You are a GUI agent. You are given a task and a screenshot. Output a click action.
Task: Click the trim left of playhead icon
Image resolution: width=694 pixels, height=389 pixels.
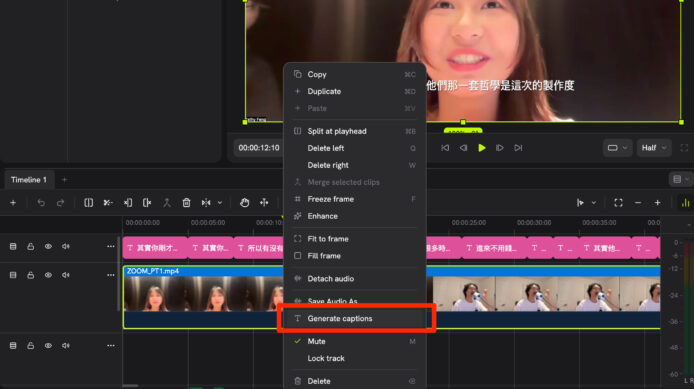[x=128, y=203]
